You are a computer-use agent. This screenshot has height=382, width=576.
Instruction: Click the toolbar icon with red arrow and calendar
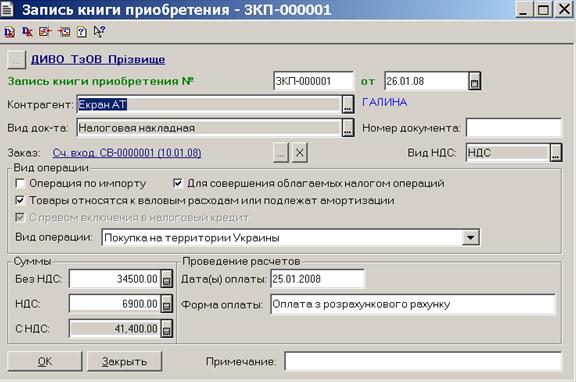click(x=64, y=32)
